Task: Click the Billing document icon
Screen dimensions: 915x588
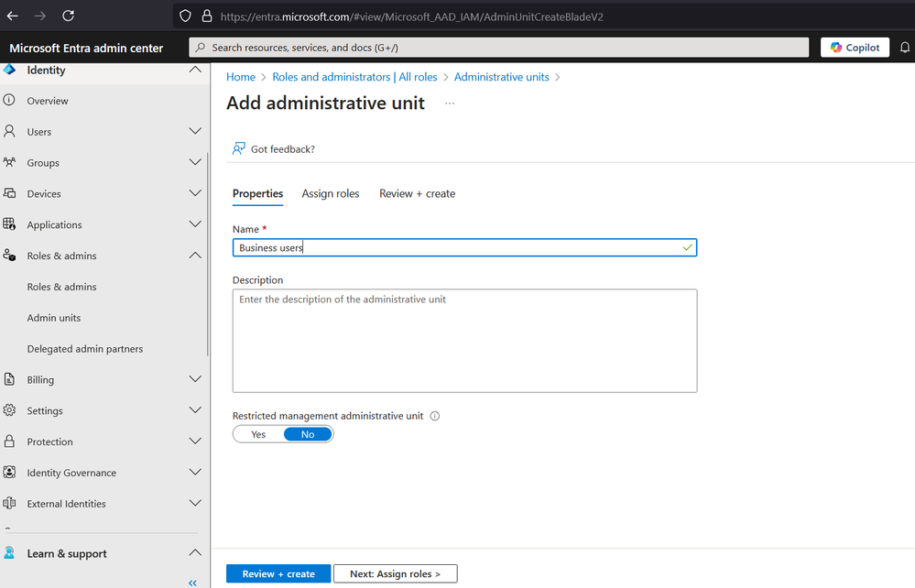Action: pos(9,379)
